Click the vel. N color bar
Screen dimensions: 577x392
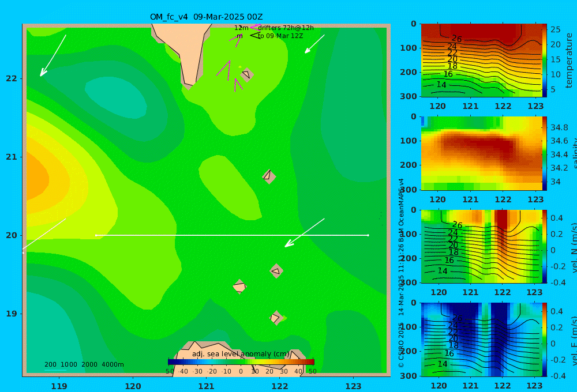tap(545, 246)
